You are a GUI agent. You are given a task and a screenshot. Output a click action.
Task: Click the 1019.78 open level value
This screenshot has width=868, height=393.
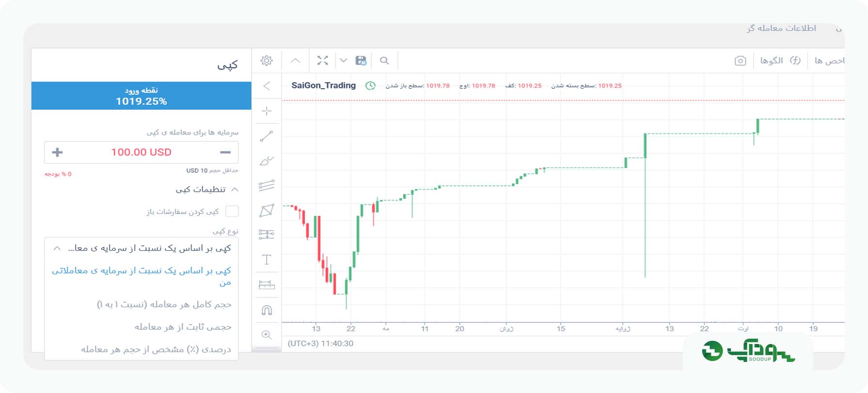438,86
